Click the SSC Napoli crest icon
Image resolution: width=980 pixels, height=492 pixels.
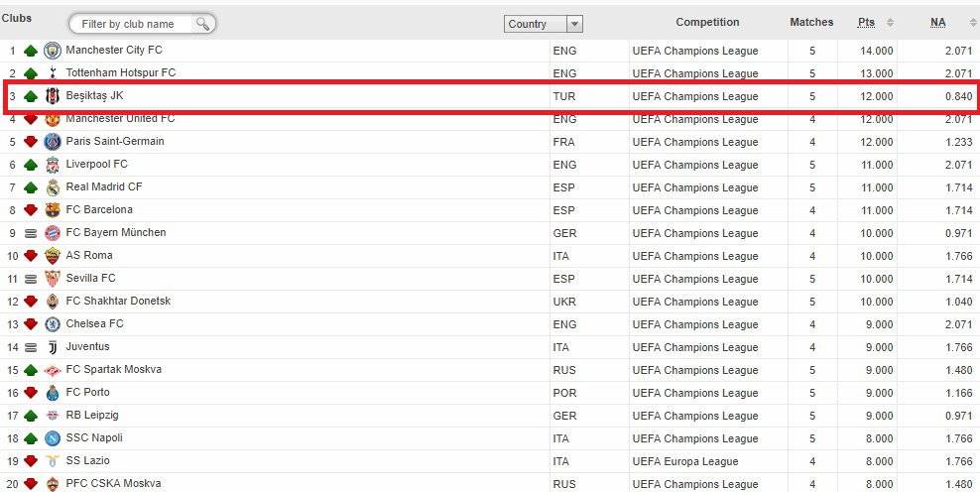click(53, 438)
